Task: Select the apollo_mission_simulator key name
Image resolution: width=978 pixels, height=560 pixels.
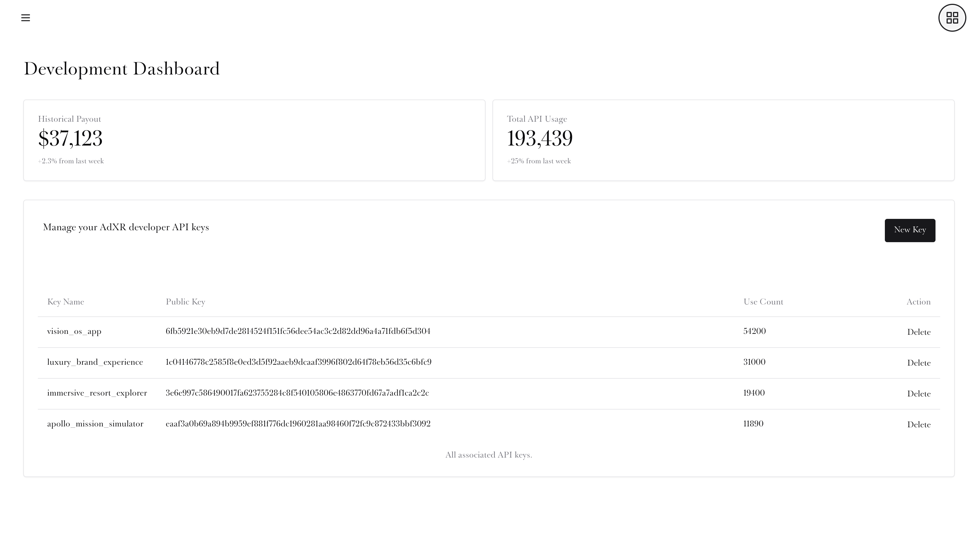Action: [95, 423]
